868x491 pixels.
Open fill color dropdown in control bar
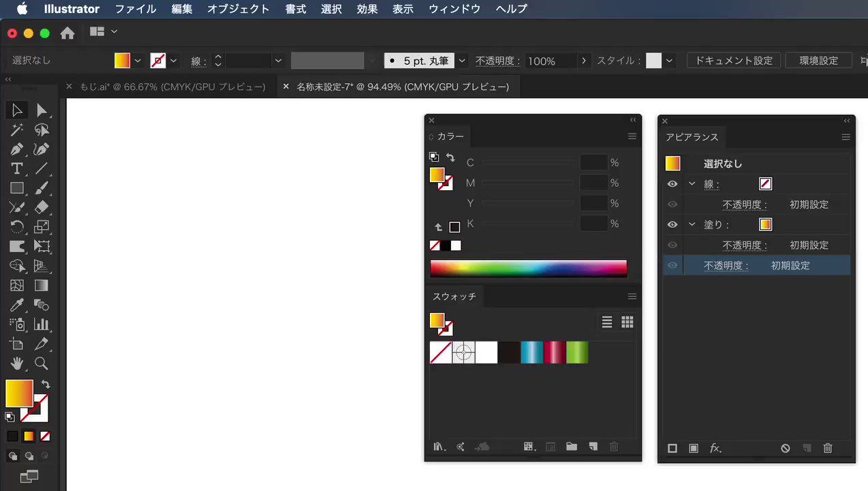pyautogui.click(x=138, y=61)
